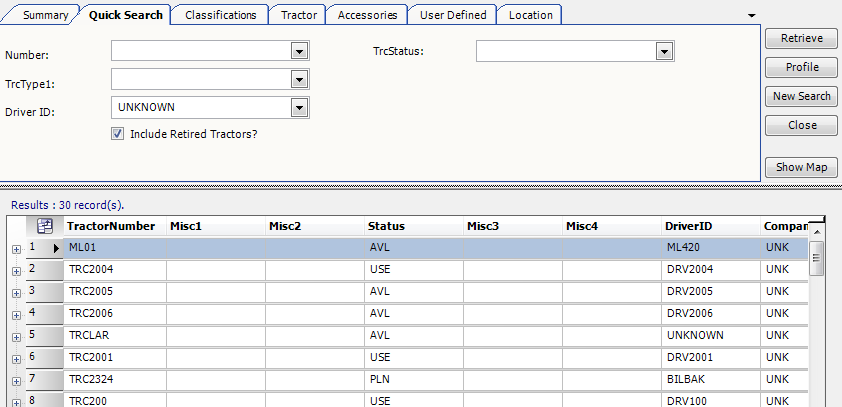Toggle Include Retired Tractors checkbox
The height and width of the screenshot is (407, 842).
pyautogui.click(x=118, y=133)
